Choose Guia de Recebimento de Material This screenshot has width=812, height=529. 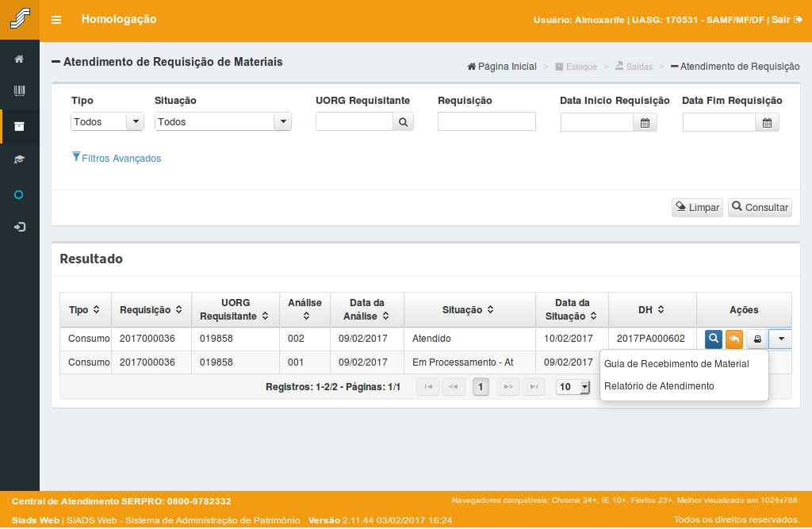[x=676, y=364]
